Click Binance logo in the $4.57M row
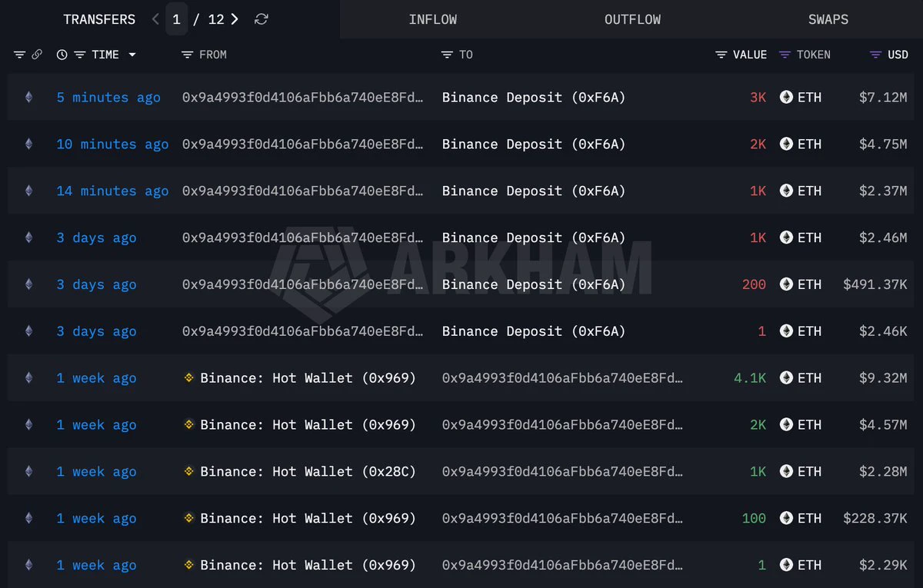923x588 pixels. coord(189,424)
